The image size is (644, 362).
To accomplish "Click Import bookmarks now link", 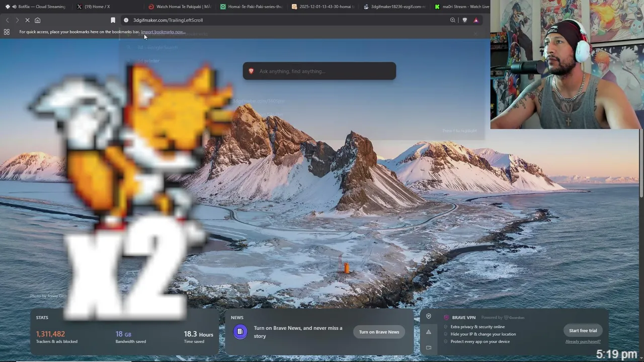I will click(163, 32).
